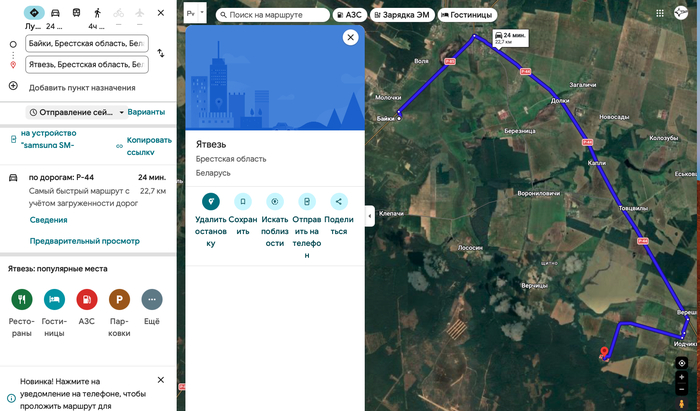The image size is (700, 411).
Task: Click the Copy link (Копировать ссылку) button
Action: pyautogui.click(x=140, y=146)
